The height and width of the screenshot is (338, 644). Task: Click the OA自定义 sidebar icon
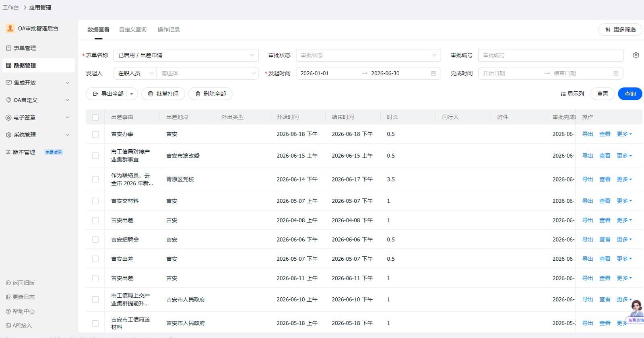tap(8, 100)
